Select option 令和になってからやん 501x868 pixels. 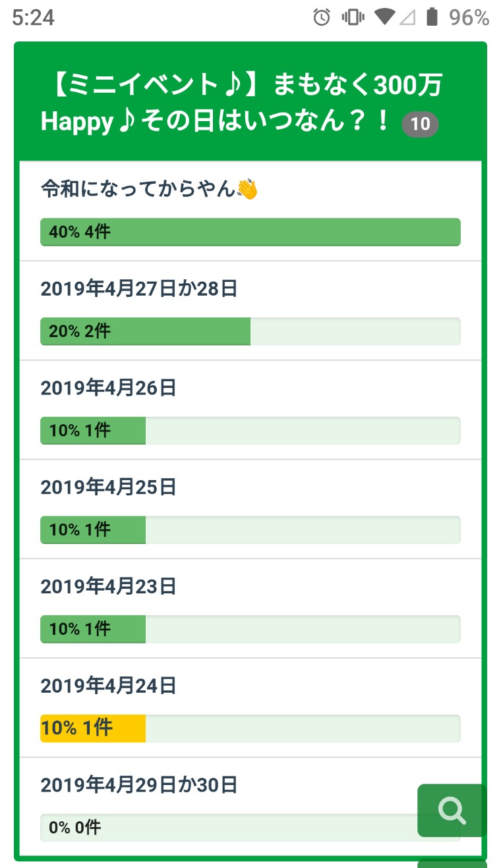(x=138, y=190)
